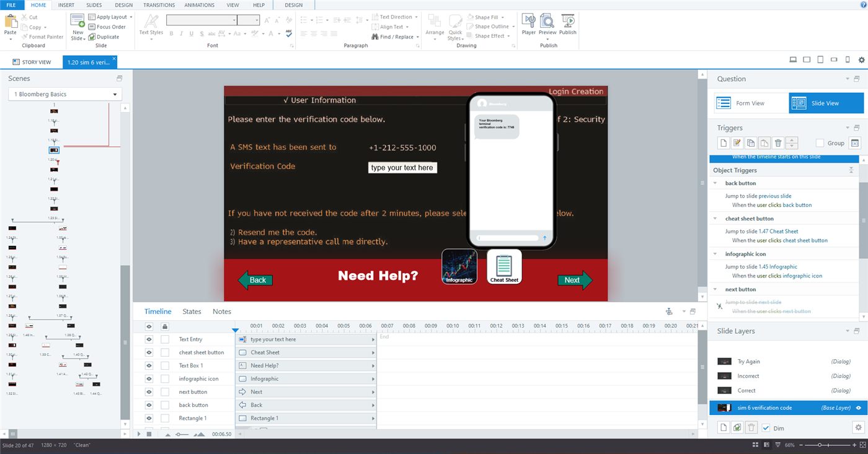Viewport: 868px width, 454px height.
Task: Open the Manage project variables icon
Action: click(x=854, y=143)
